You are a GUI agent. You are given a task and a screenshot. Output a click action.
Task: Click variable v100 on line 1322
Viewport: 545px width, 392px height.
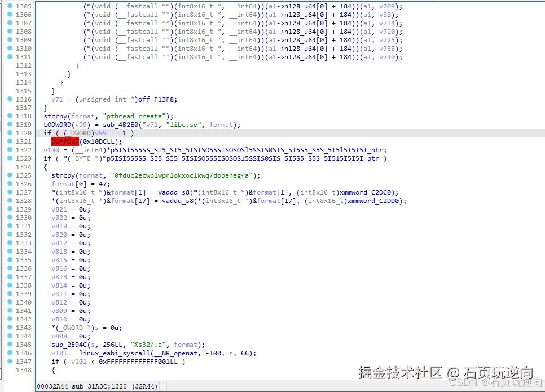51,150
